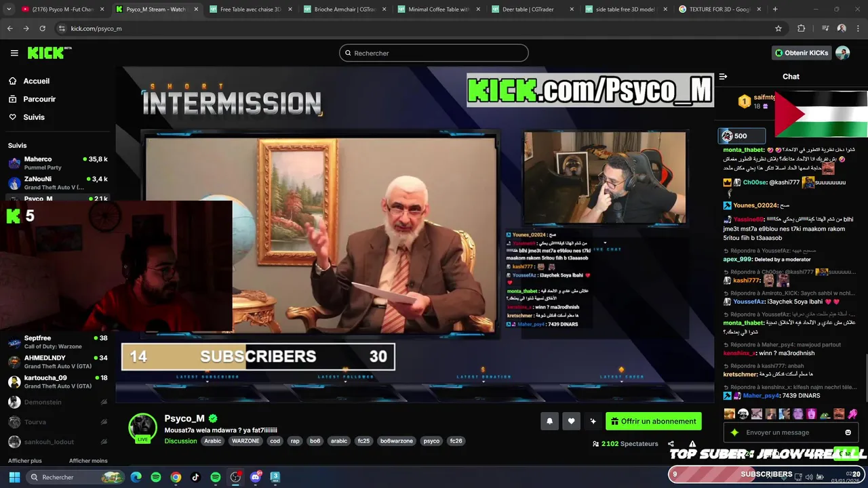Go back with the browser back arrow
Screen dimensions: 868x488
click(10, 28)
